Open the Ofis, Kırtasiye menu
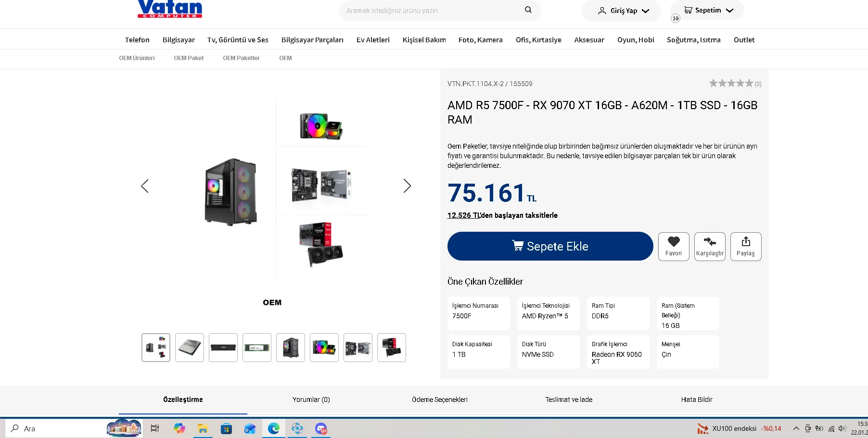Image resolution: width=868 pixels, height=438 pixels. pos(538,40)
